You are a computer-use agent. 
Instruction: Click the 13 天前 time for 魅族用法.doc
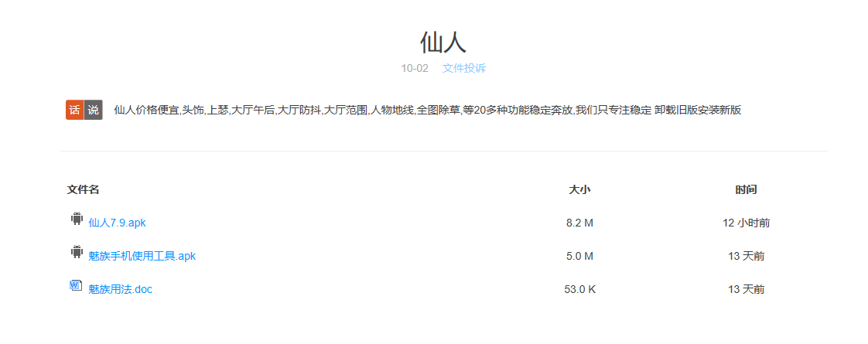point(746,289)
